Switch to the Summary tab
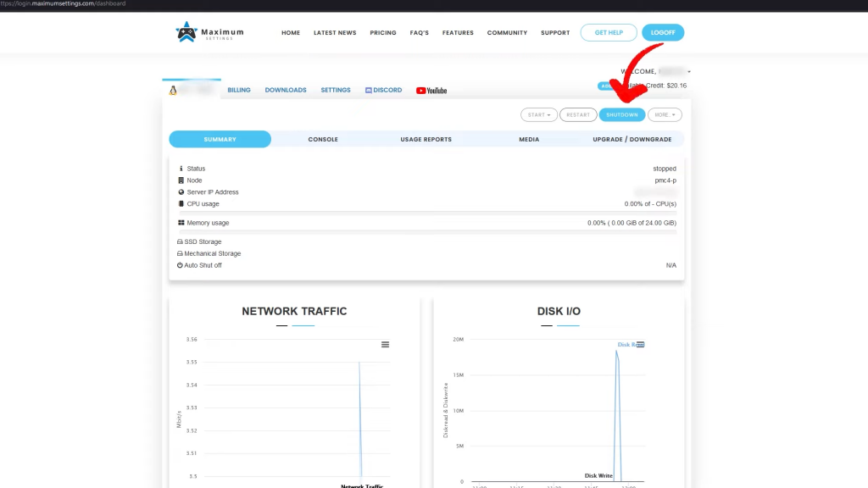This screenshot has height=488, width=868. [220, 140]
